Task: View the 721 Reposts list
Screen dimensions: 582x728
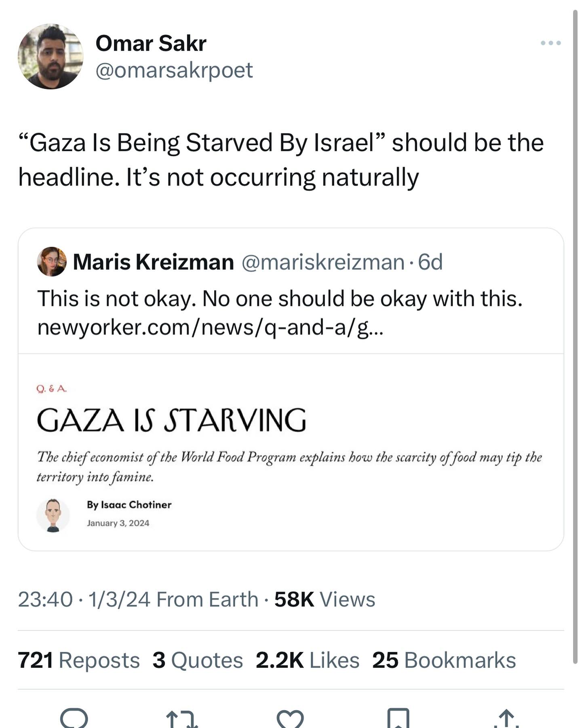Action: pos(79,660)
